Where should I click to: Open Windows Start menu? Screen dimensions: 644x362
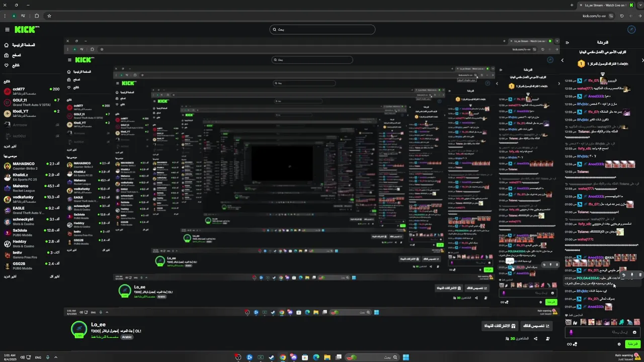pos(406,357)
